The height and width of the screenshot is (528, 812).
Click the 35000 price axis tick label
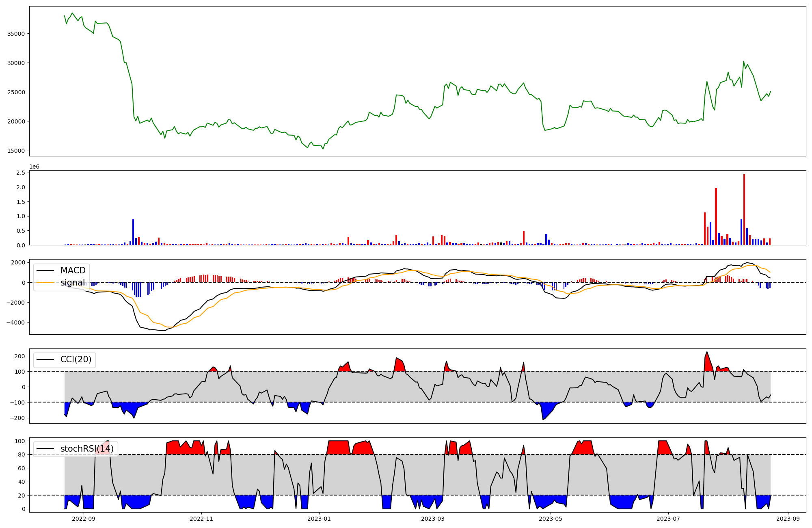tap(16, 34)
